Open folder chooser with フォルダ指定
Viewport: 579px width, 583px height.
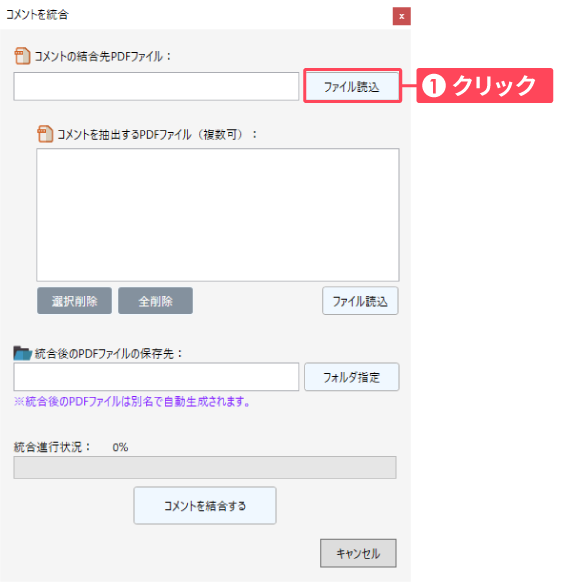352,377
